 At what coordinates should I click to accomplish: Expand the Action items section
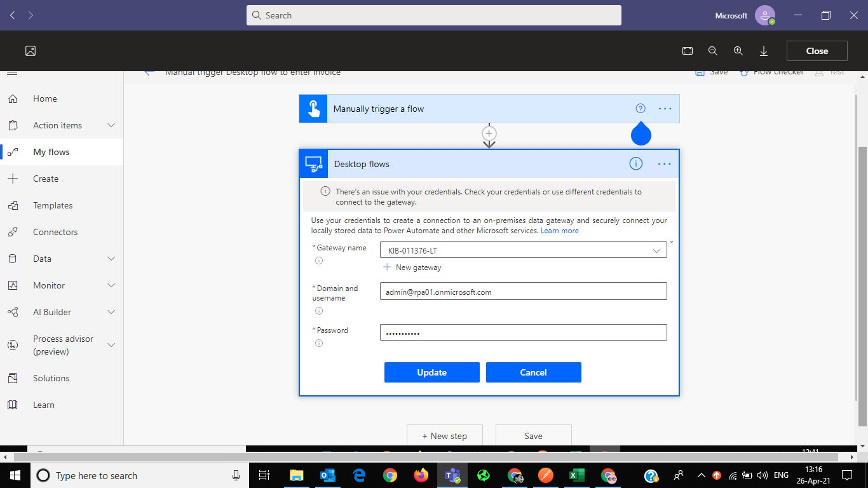(111, 125)
